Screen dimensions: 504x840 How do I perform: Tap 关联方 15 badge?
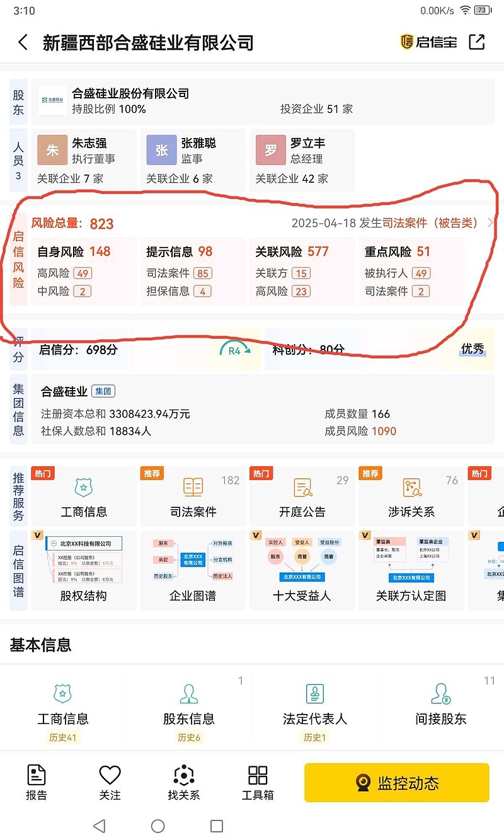point(301,273)
